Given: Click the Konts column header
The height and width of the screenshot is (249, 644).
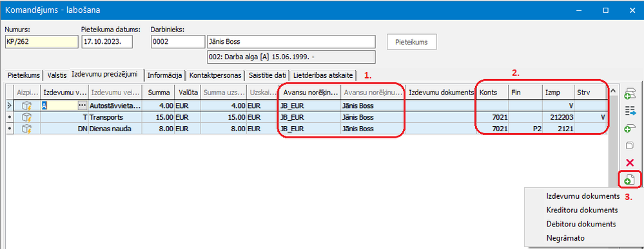Looking at the screenshot, I should pos(493,93).
